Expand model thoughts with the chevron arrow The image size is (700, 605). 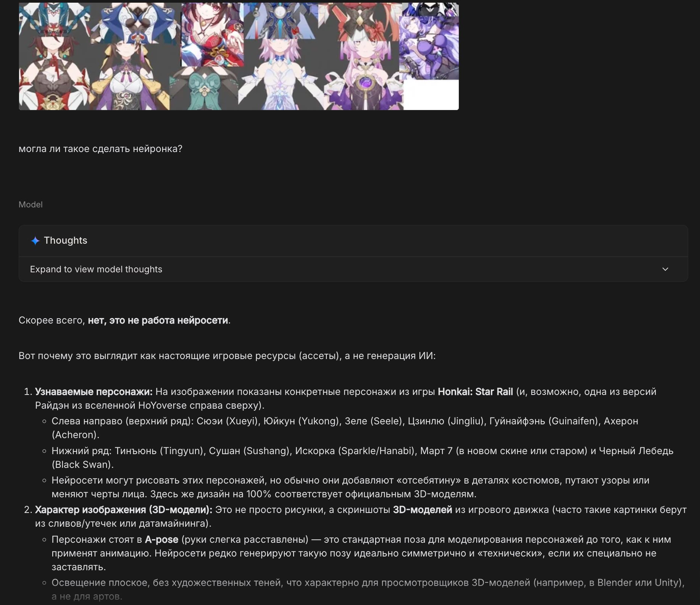pos(665,269)
